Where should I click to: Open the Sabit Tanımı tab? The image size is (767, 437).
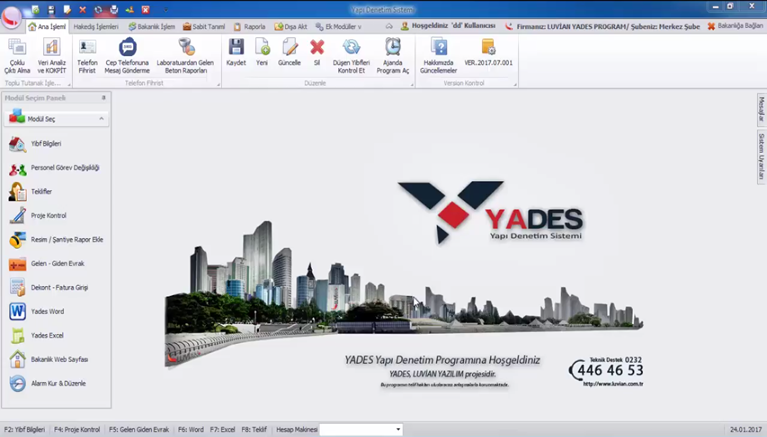[204, 27]
